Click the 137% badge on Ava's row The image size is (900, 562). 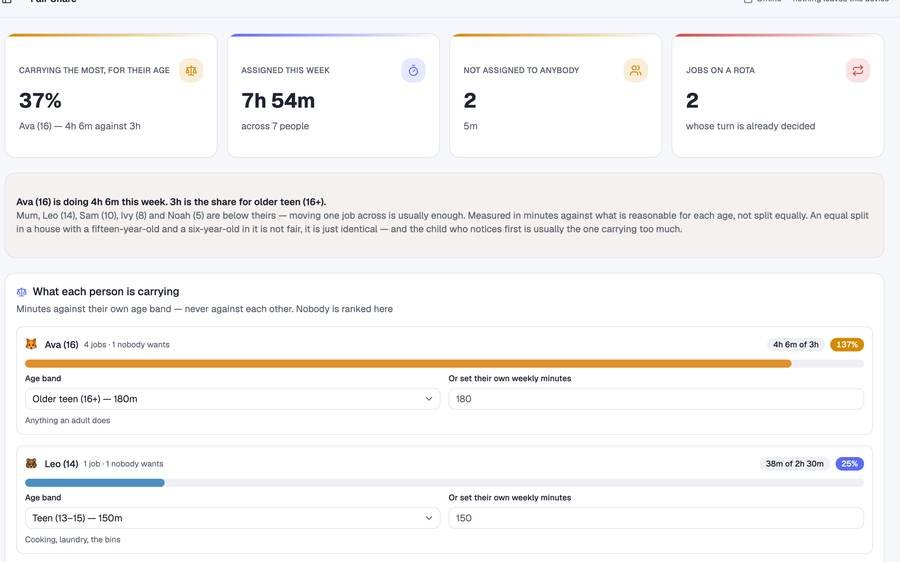click(847, 344)
